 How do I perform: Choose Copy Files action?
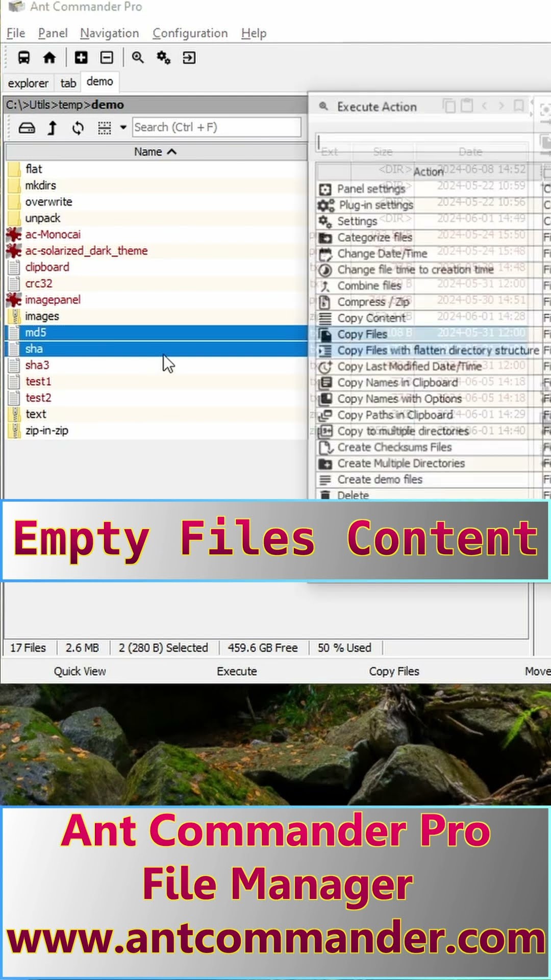pyautogui.click(x=429, y=334)
